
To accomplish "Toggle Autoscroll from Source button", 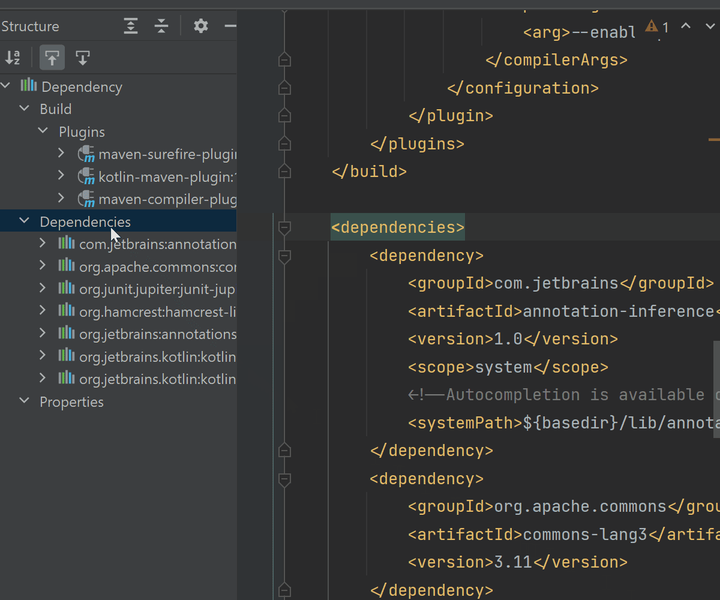I will coord(83,58).
